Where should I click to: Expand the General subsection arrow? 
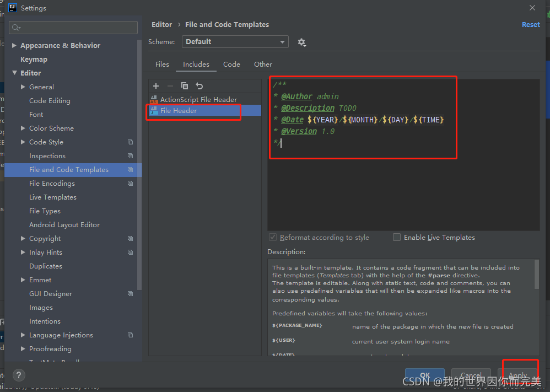[23, 87]
